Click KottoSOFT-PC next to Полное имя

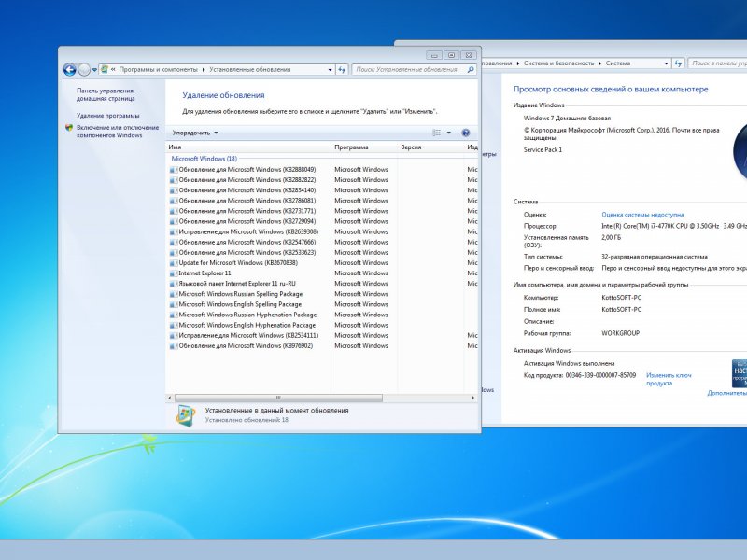coord(621,310)
